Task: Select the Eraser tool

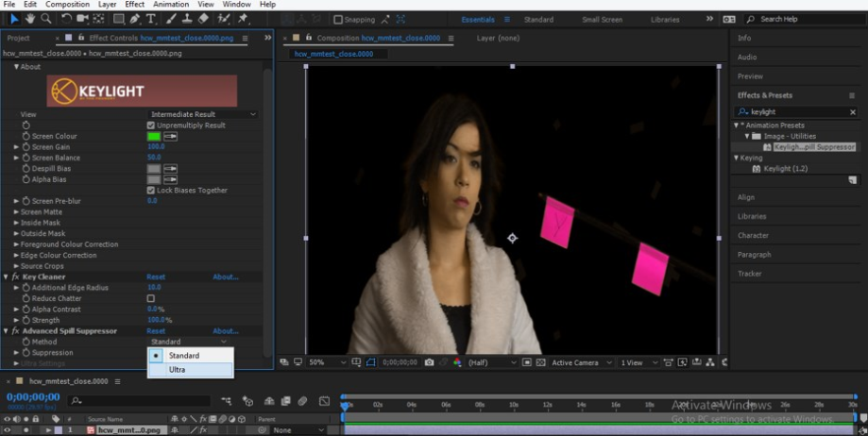Action: click(x=203, y=19)
